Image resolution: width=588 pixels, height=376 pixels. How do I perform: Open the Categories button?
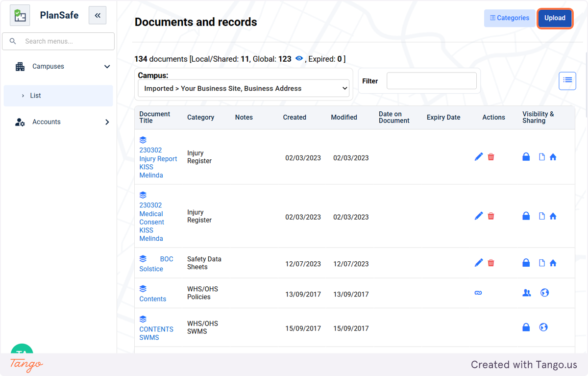(x=510, y=18)
